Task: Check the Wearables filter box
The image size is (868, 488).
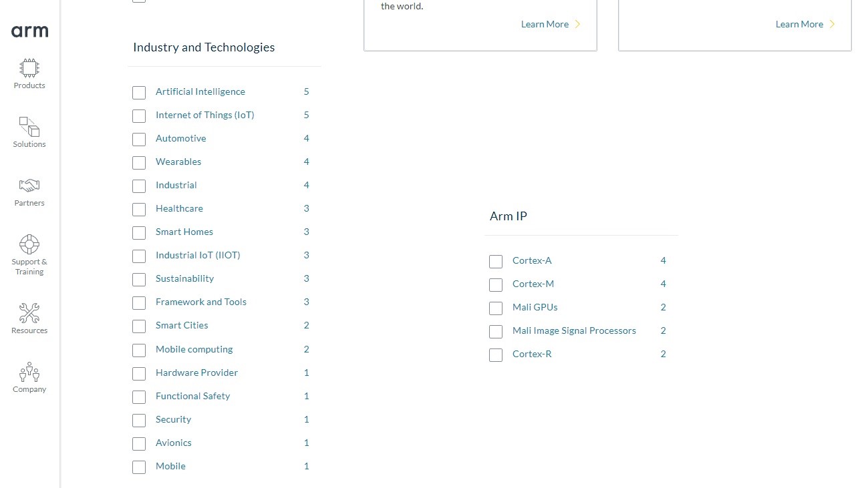Action: (139, 163)
